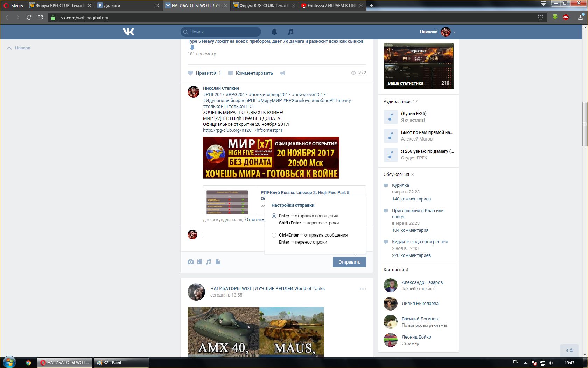
Task: Like the post with the heart icon
Action: point(190,73)
